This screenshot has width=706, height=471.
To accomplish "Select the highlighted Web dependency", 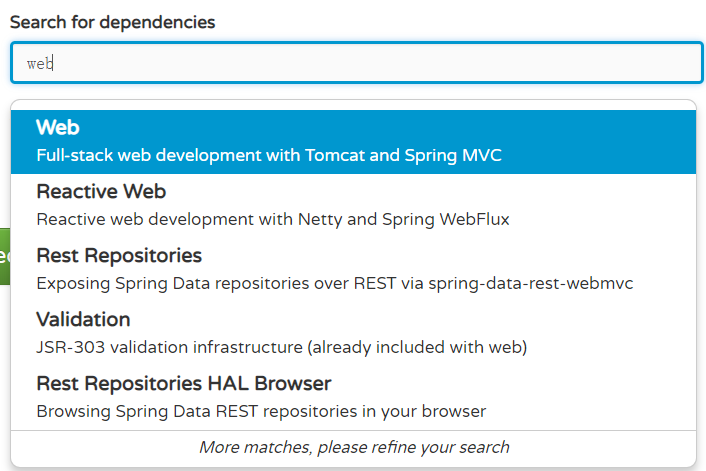I will pos(352,141).
